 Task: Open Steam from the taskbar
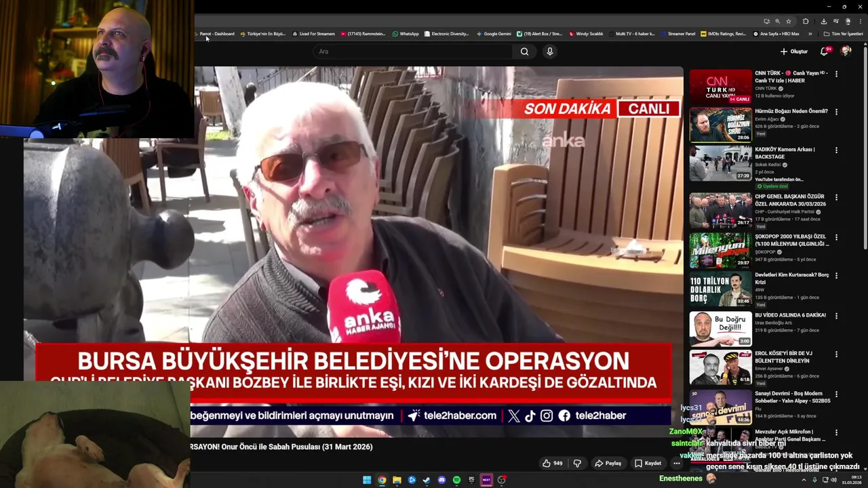click(x=427, y=480)
